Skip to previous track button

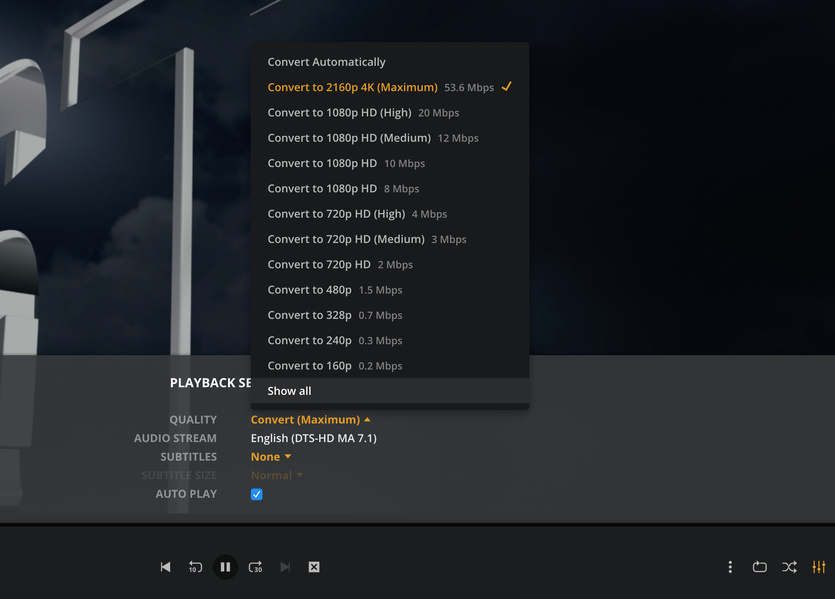166,567
